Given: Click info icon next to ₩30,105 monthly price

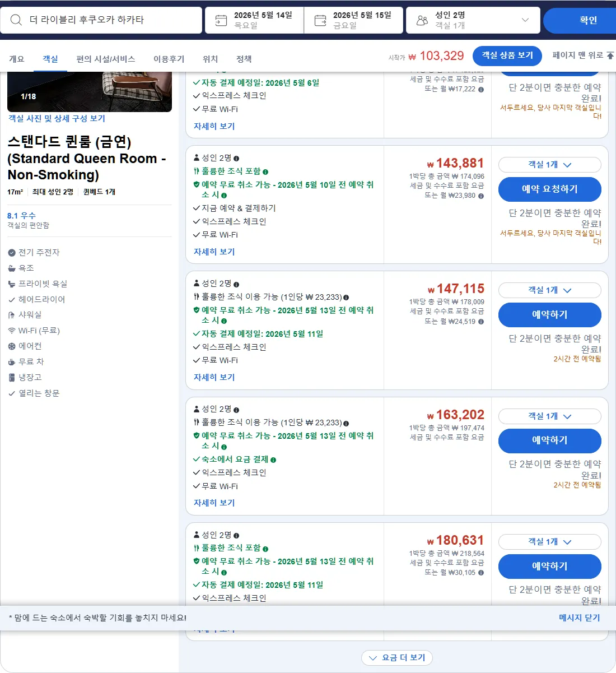Looking at the screenshot, I should coord(481,573).
